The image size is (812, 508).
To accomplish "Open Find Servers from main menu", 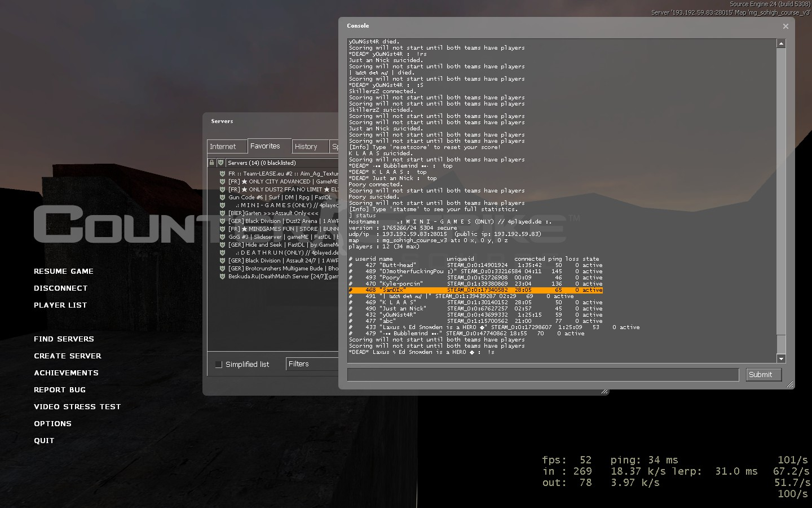I will point(64,339).
